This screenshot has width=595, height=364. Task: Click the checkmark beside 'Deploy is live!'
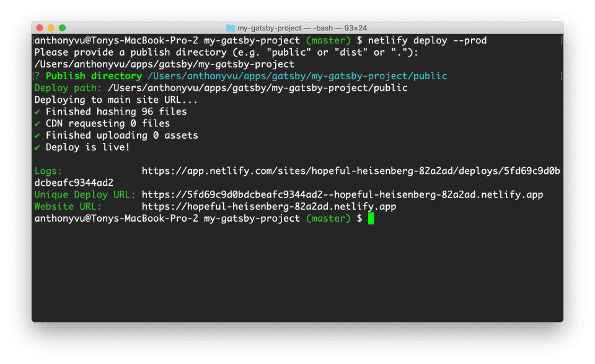[37, 147]
